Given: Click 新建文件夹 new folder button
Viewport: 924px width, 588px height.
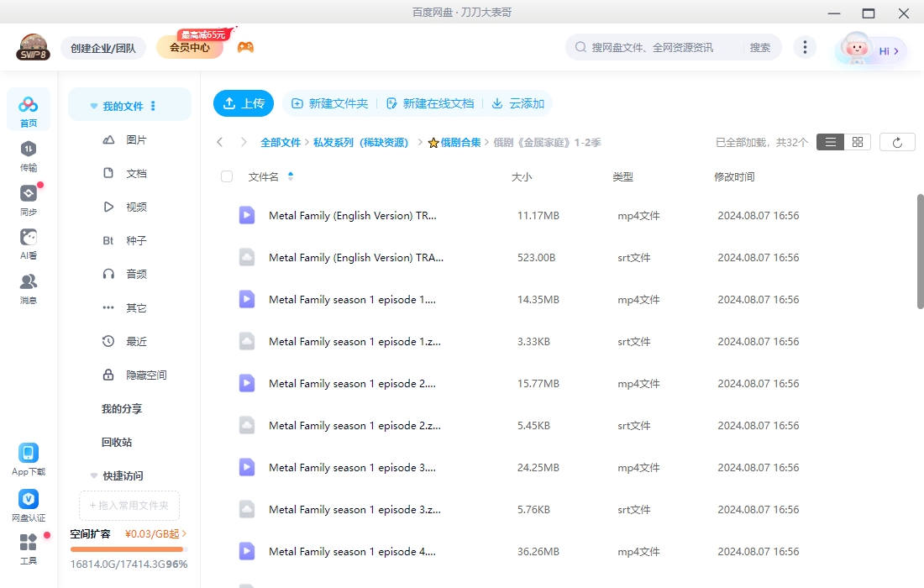Looking at the screenshot, I should (x=329, y=103).
